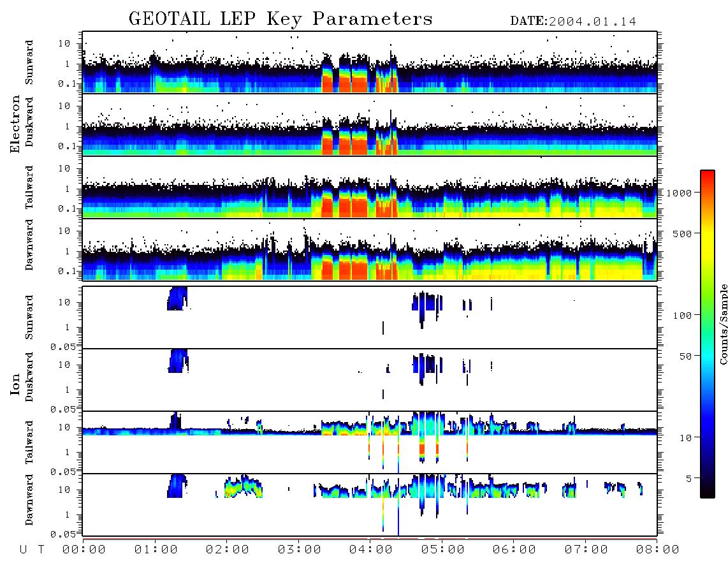Screen dimensions: 728x561
Task: Click the "05:00" time tick label
Action: [x=443, y=550]
